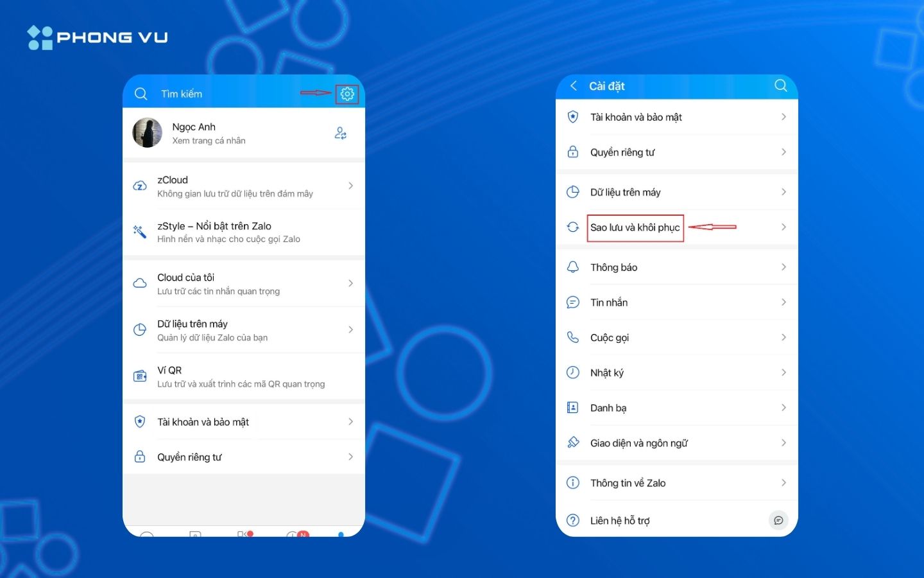Click Xem trang cá nhân link

(209, 141)
